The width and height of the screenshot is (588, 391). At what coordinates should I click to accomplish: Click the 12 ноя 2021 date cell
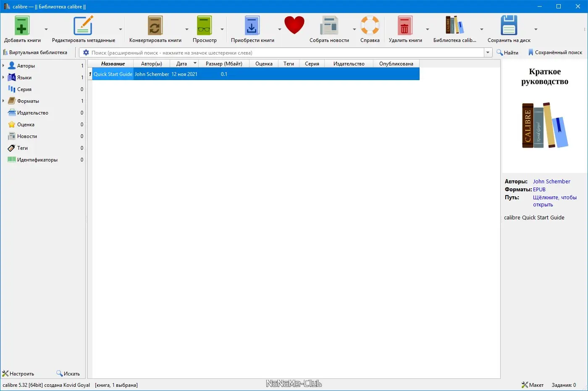pyautogui.click(x=184, y=74)
